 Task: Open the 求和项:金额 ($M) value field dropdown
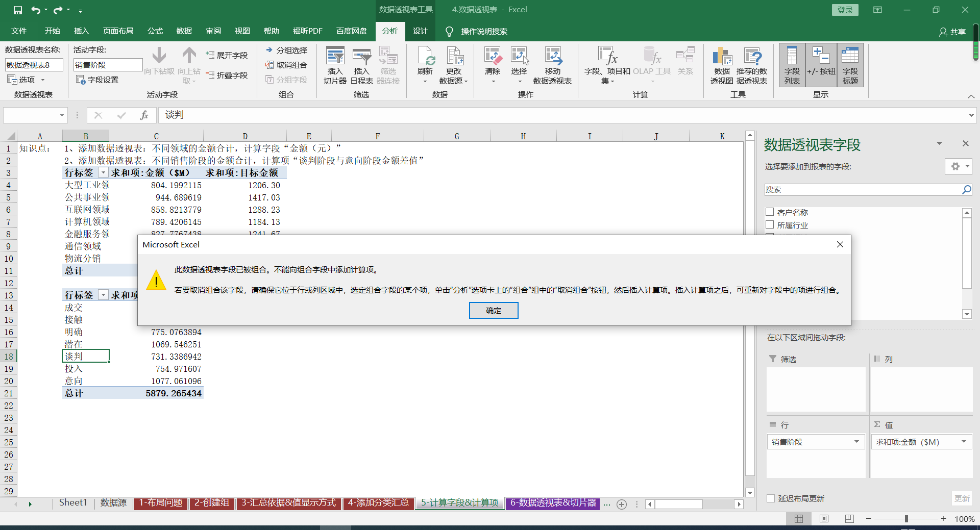coord(964,442)
